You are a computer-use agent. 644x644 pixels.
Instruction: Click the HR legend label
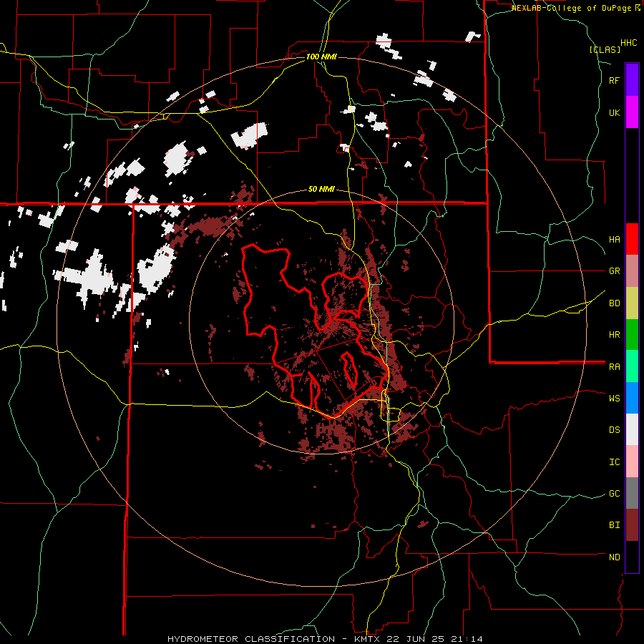pos(614,335)
